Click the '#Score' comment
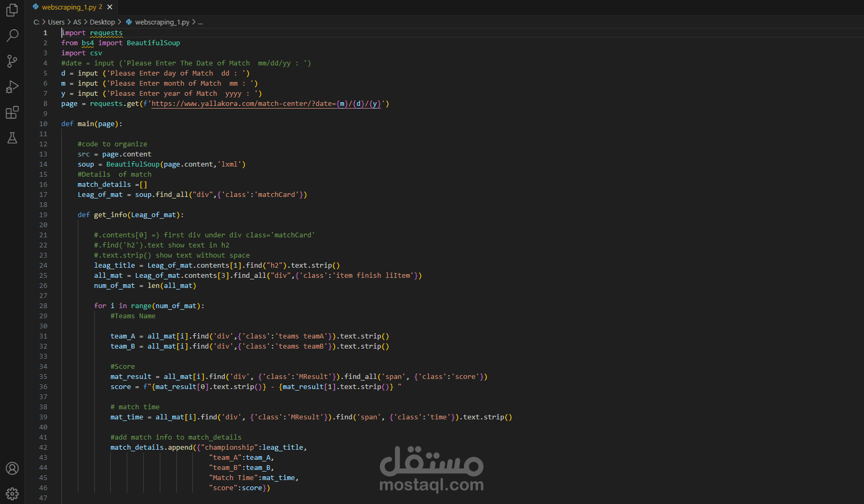This screenshot has width=864, height=504. (x=123, y=367)
